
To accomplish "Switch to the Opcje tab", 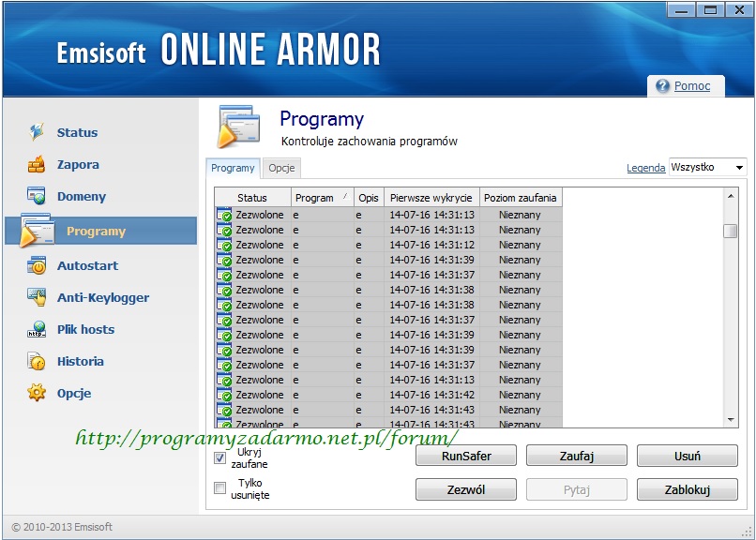I will pos(281,168).
